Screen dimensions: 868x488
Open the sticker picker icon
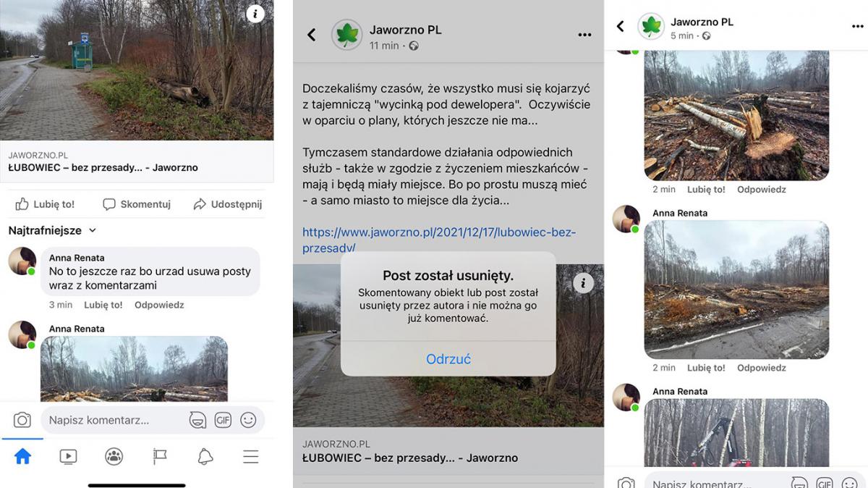[197, 420]
